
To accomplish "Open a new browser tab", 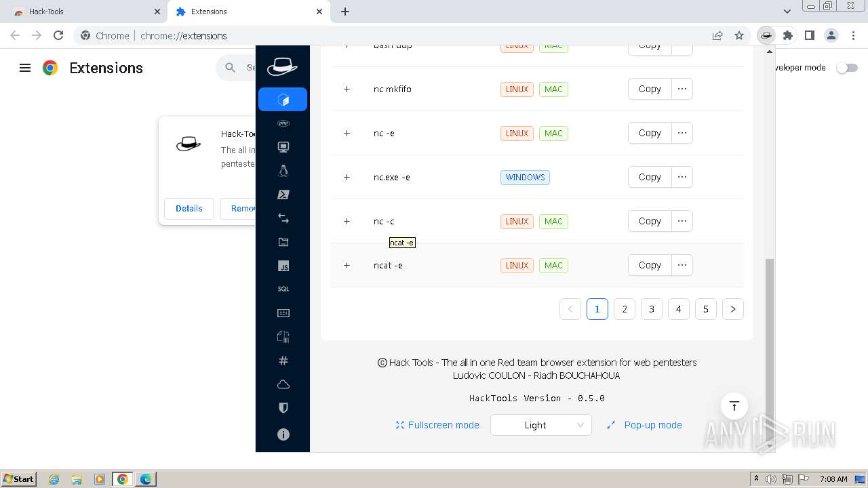I will pyautogui.click(x=345, y=12).
